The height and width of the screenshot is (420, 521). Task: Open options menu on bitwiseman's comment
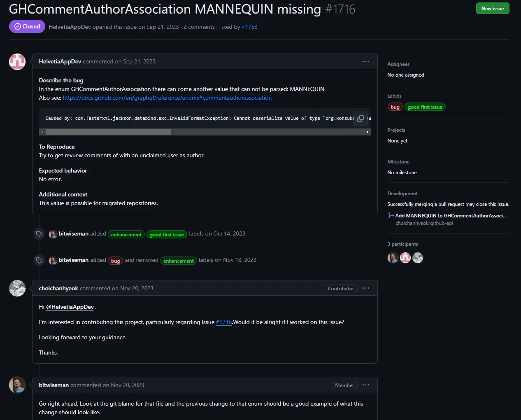pos(366,385)
